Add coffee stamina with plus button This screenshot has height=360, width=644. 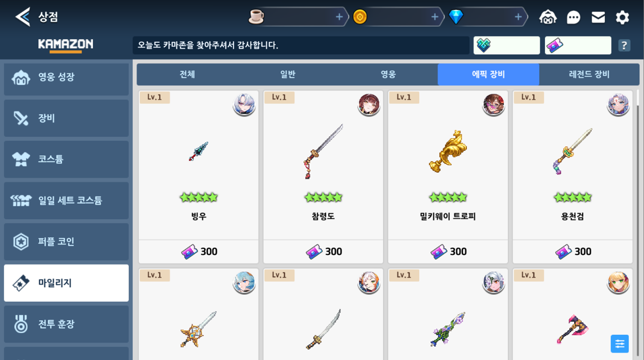[339, 17]
